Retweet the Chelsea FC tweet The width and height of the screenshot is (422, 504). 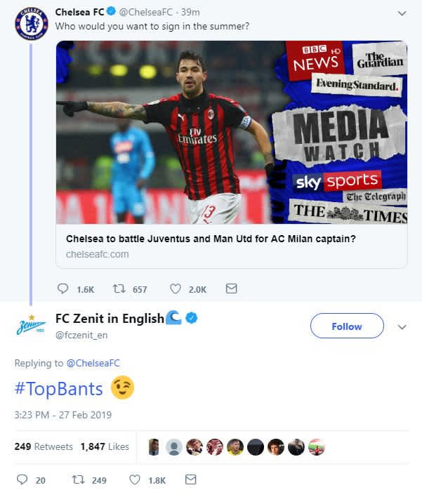pos(119,289)
